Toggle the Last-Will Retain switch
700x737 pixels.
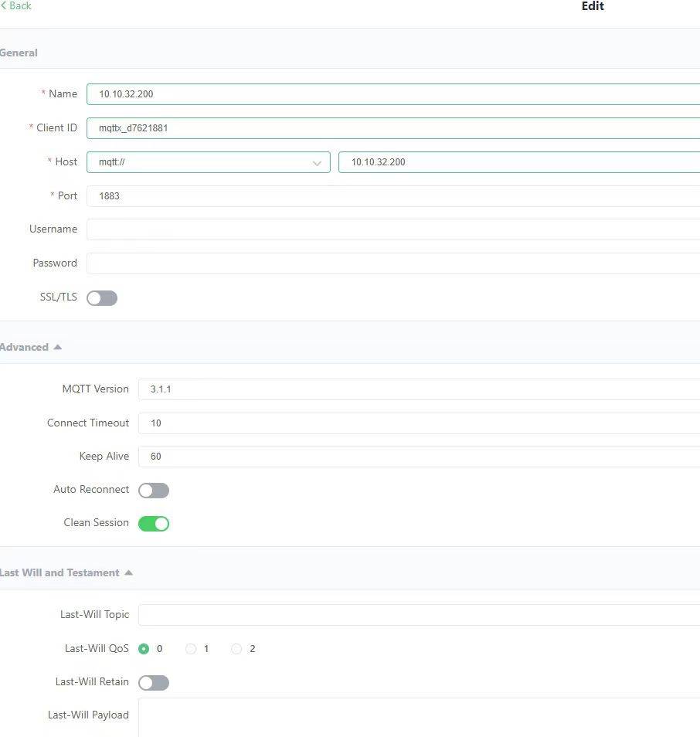coord(154,683)
